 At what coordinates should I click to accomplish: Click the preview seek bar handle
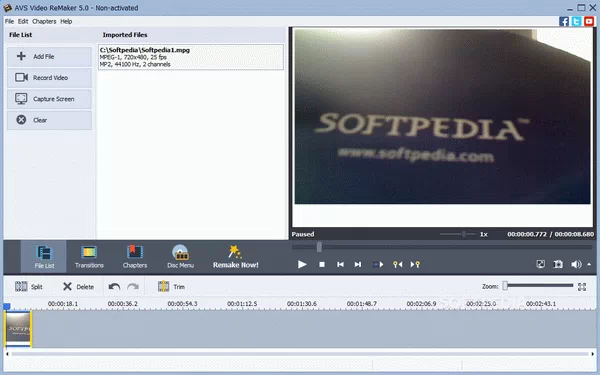(319, 247)
